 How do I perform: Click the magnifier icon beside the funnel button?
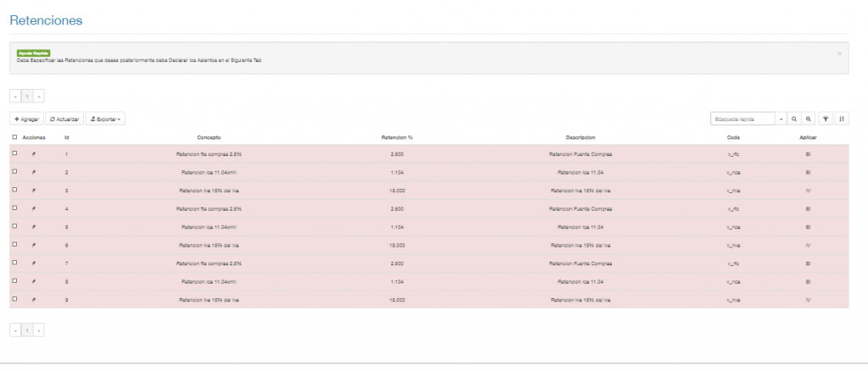tap(810, 119)
